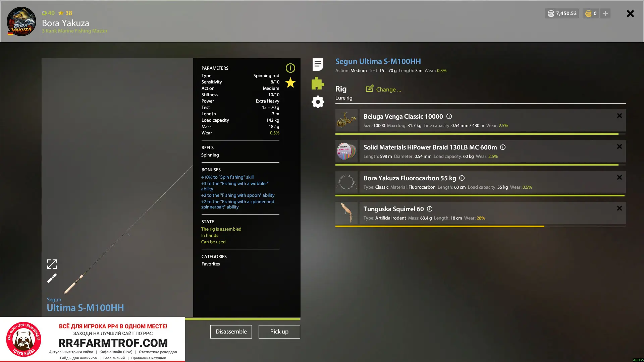The height and width of the screenshot is (362, 644).
Task: Click the Disassemble button
Action: coord(231,332)
